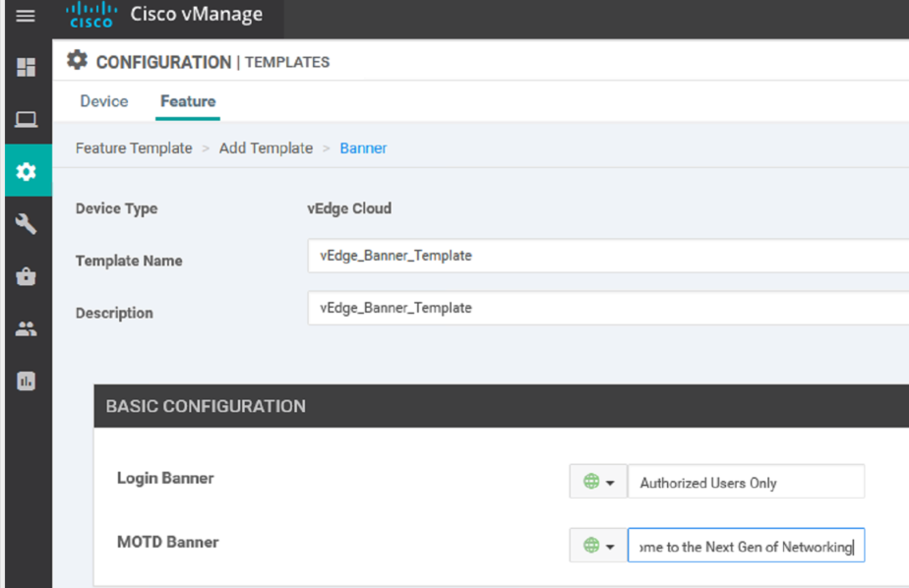Go to Add Template breadcrumb
Viewport: 909px width, 588px height.
pos(266,148)
